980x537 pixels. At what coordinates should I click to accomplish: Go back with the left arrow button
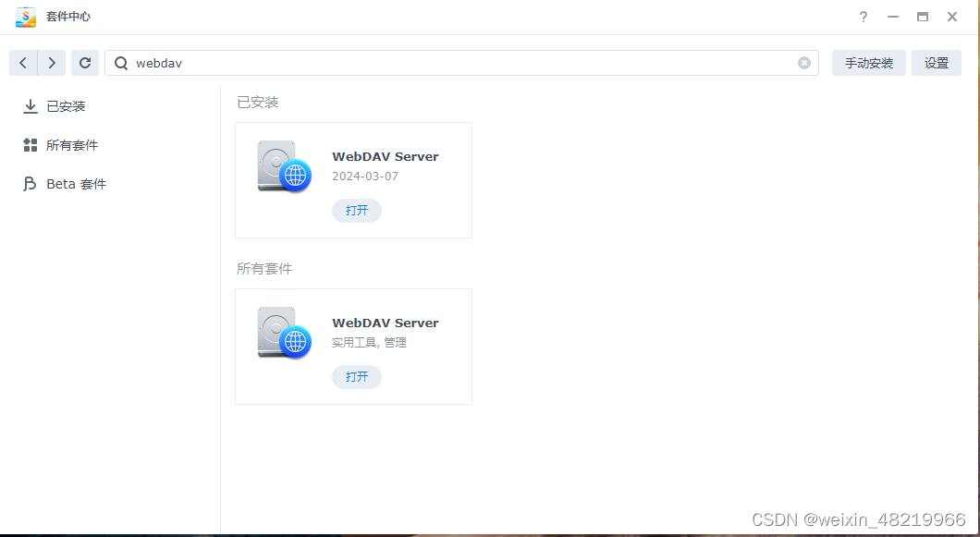23,63
